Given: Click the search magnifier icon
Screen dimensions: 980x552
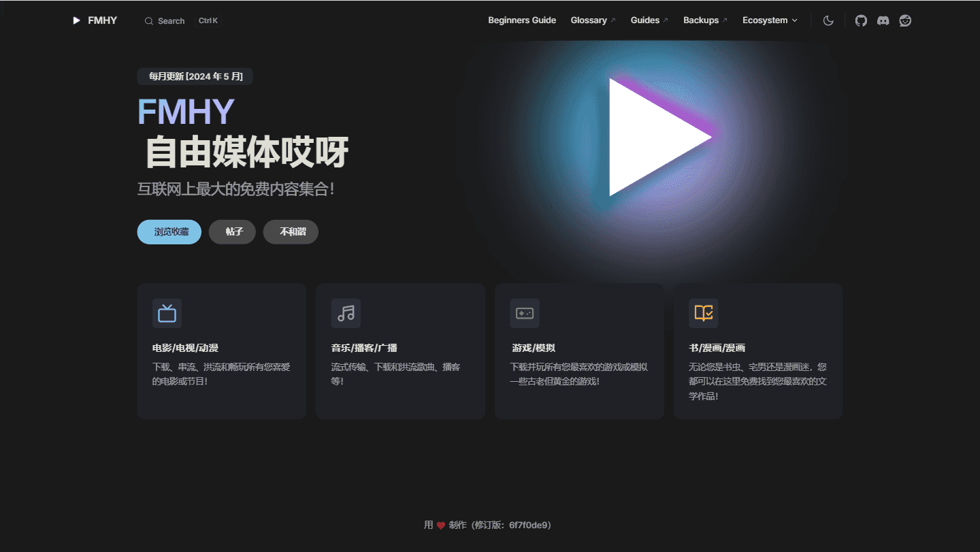Looking at the screenshot, I should (x=149, y=21).
